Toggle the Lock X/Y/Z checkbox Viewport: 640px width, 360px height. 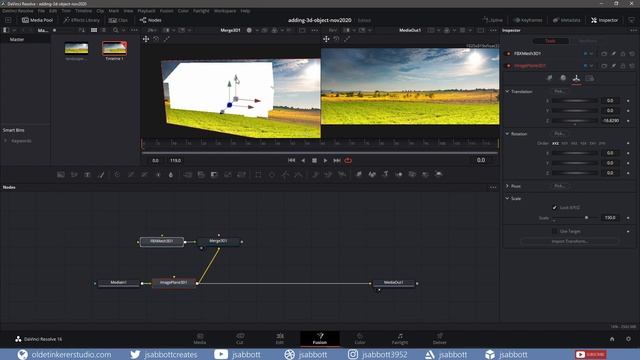[554, 207]
